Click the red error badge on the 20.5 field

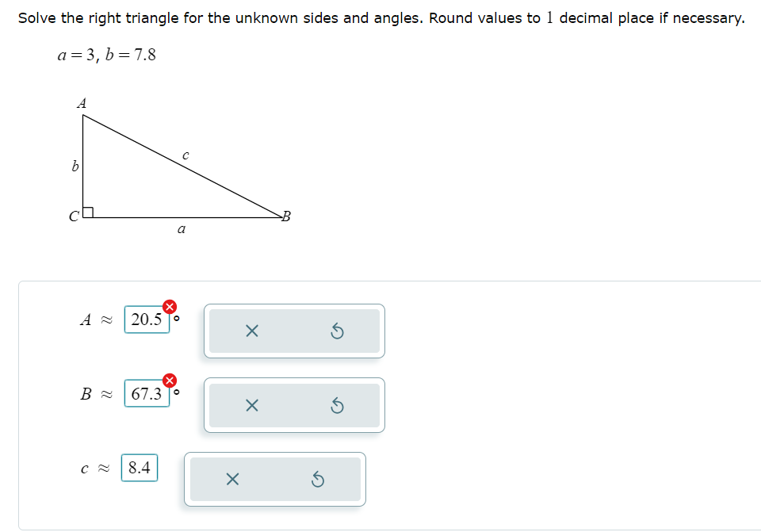(168, 305)
